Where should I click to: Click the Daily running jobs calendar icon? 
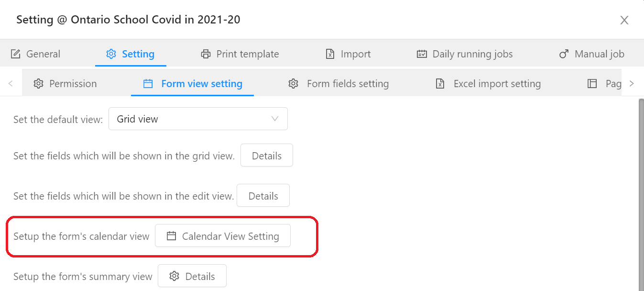[x=422, y=54]
